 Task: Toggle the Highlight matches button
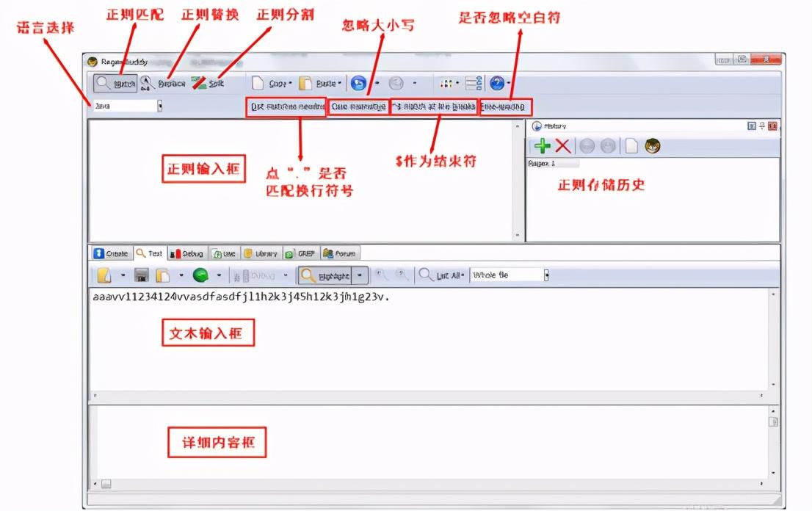coord(325,275)
